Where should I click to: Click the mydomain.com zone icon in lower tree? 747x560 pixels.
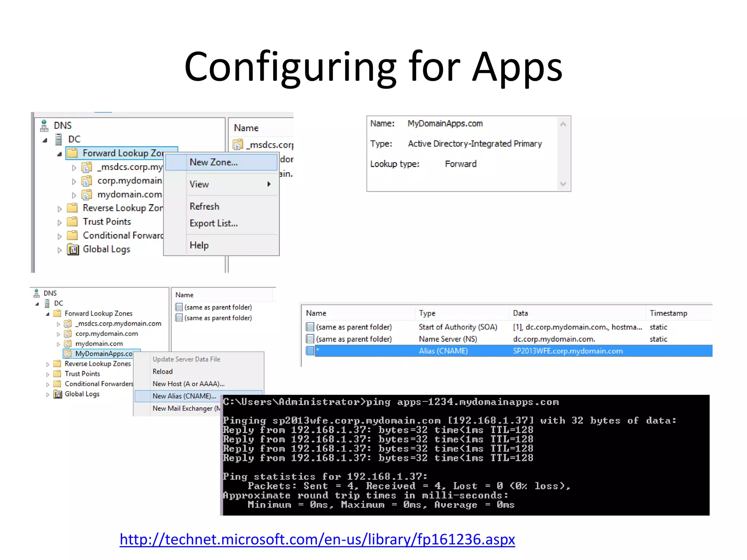point(68,344)
